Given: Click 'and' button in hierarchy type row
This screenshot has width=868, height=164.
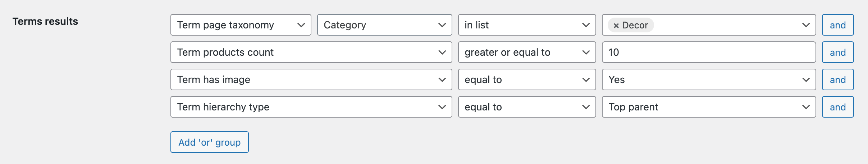Looking at the screenshot, I should click(x=837, y=107).
